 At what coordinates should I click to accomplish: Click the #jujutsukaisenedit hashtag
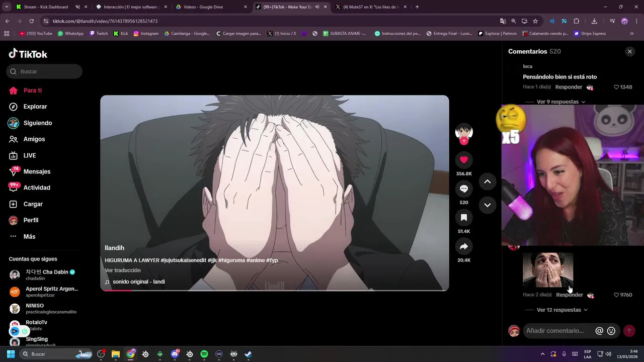pos(183,260)
